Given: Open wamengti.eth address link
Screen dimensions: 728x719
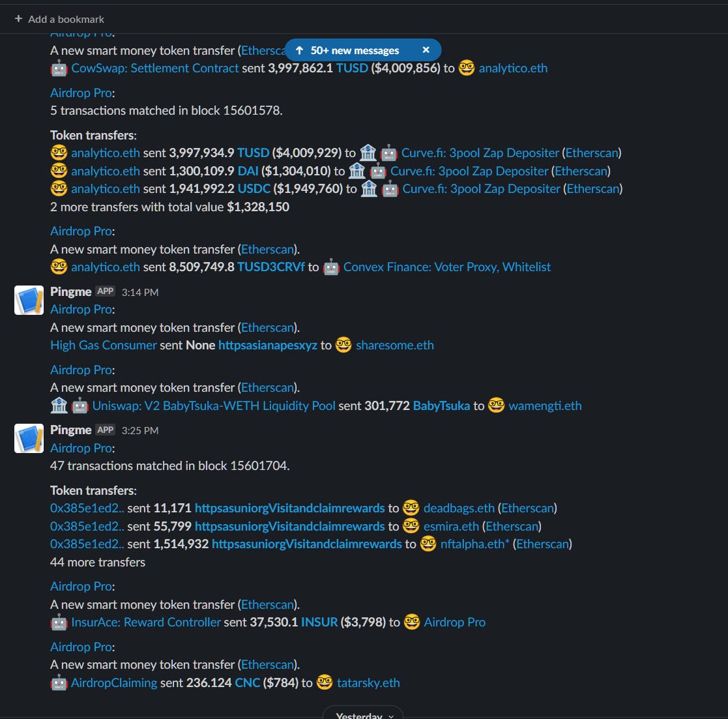Looking at the screenshot, I should click(x=545, y=405).
